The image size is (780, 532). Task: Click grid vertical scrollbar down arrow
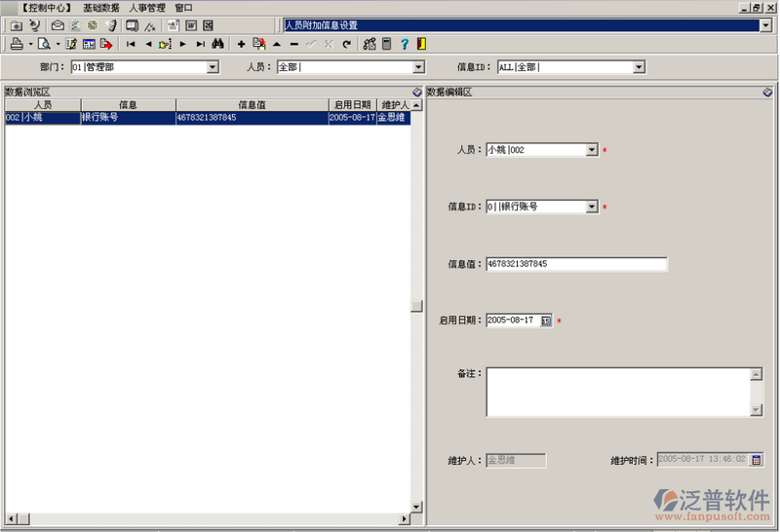pyautogui.click(x=417, y=507)
